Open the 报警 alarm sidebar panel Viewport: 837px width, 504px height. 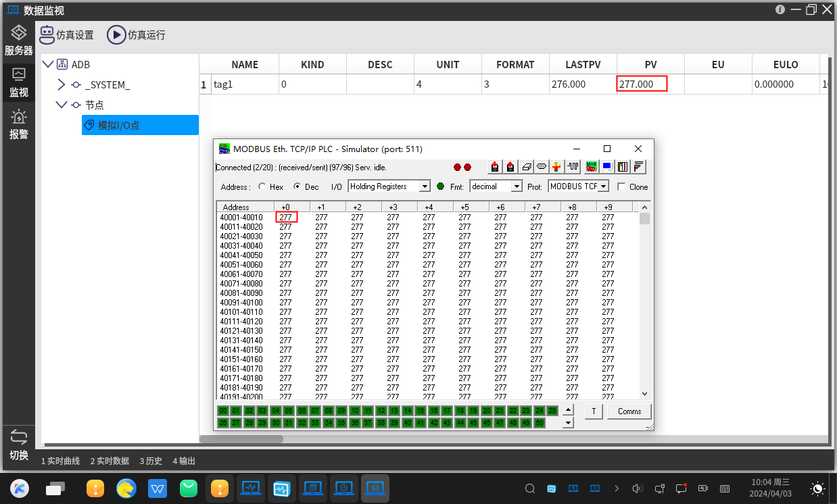point(18,124)
